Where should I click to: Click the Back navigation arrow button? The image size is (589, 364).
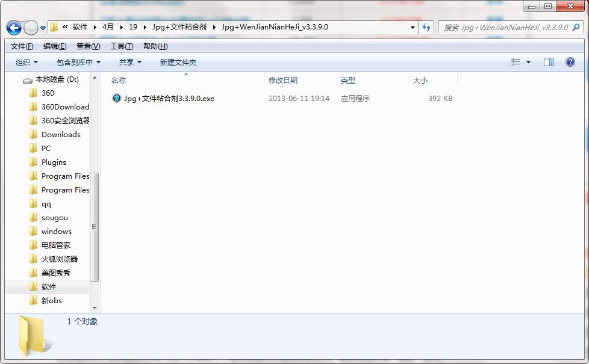(x=14, y=28)
